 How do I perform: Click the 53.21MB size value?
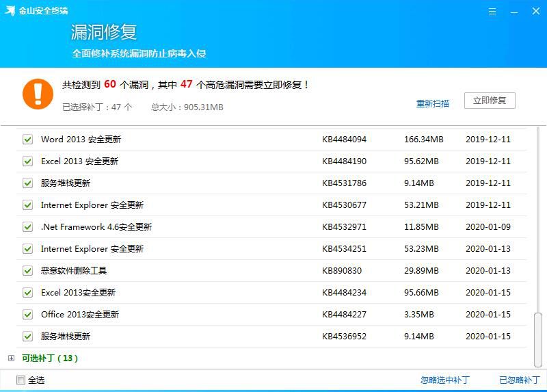pos(421,205)
